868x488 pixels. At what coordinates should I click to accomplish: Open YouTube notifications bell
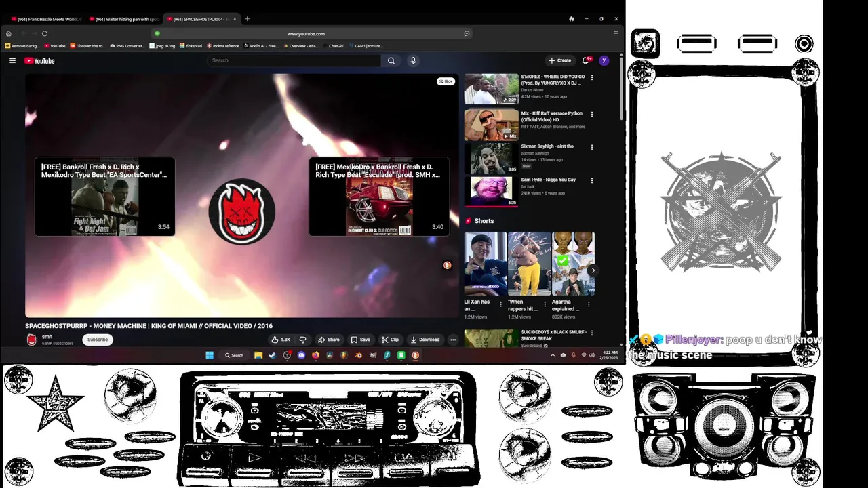[x=586, y=60]
